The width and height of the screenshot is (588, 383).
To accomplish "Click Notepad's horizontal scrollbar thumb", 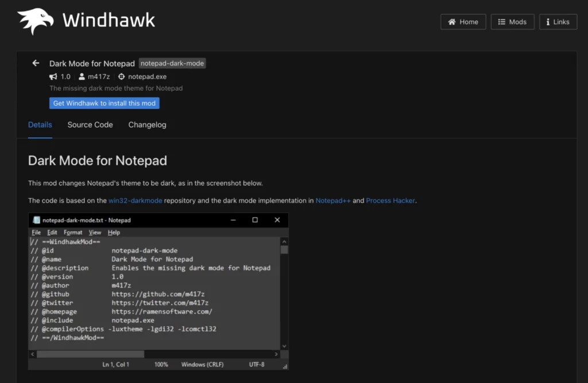I will coord(90,354).
